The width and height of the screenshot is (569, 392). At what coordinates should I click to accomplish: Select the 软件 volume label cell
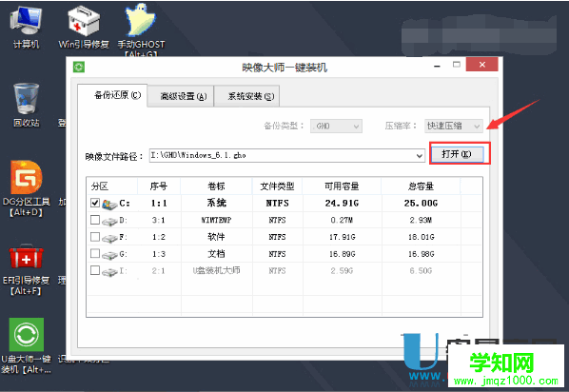coord(216,237)
